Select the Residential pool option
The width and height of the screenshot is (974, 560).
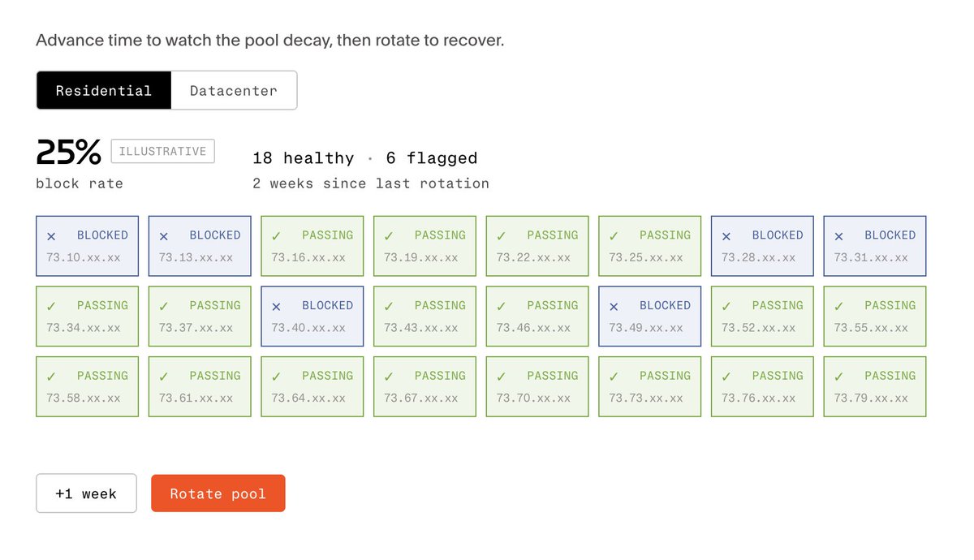[x=104, y=90]
